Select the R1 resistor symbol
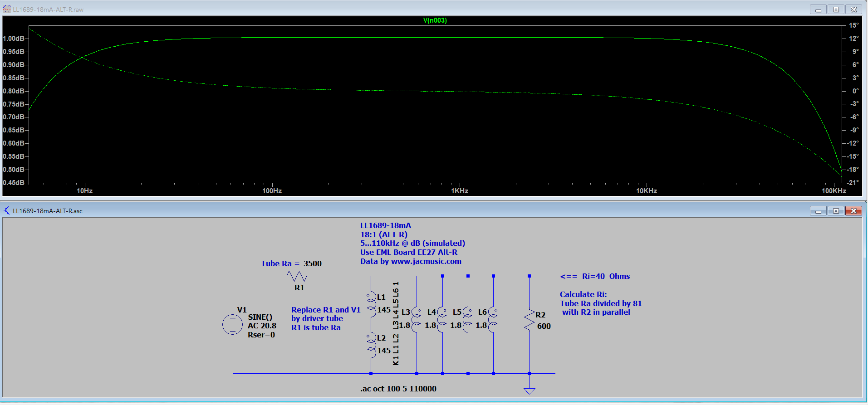 (297, 276)
